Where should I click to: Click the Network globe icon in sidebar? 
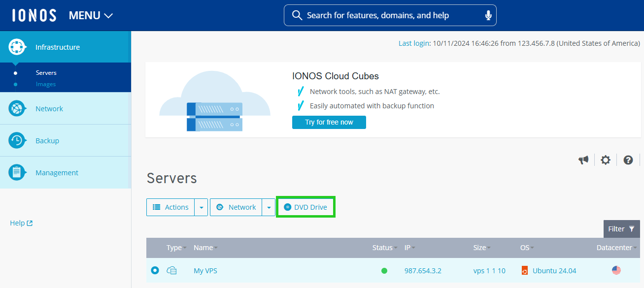click(x=17, y=109)
